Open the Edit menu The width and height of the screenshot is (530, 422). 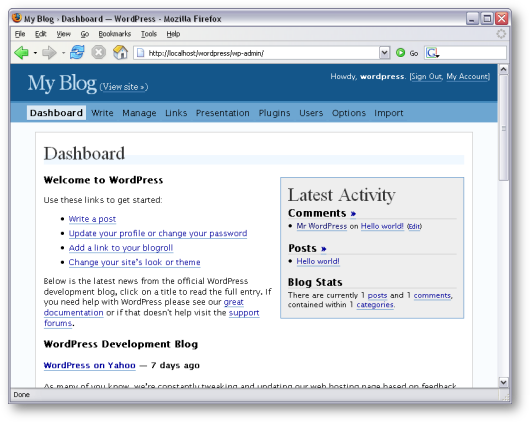[41, 34]
